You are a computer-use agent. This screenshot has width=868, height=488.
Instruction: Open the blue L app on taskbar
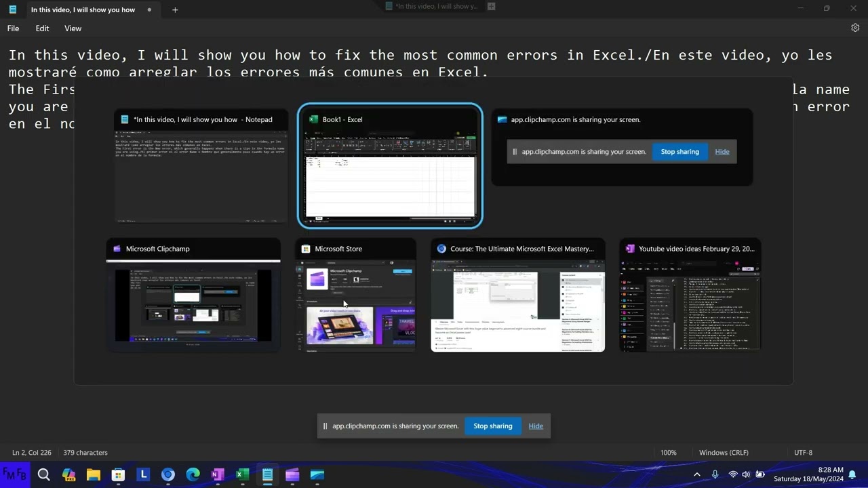coord(143,475)
